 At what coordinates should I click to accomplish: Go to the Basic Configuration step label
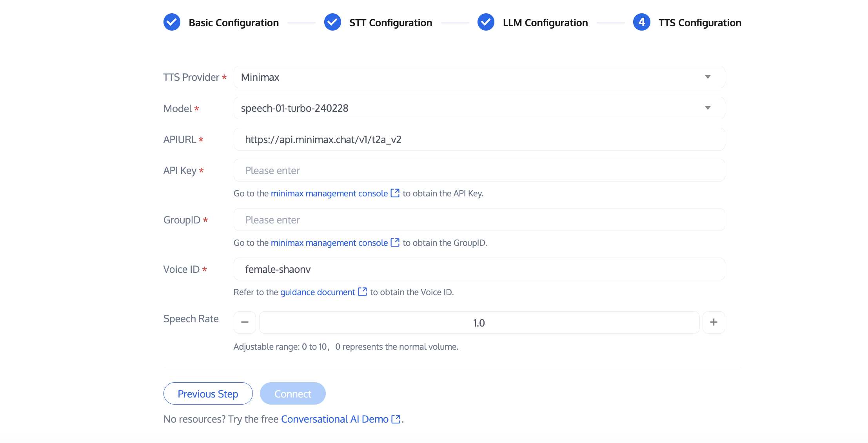click(234, 23)
